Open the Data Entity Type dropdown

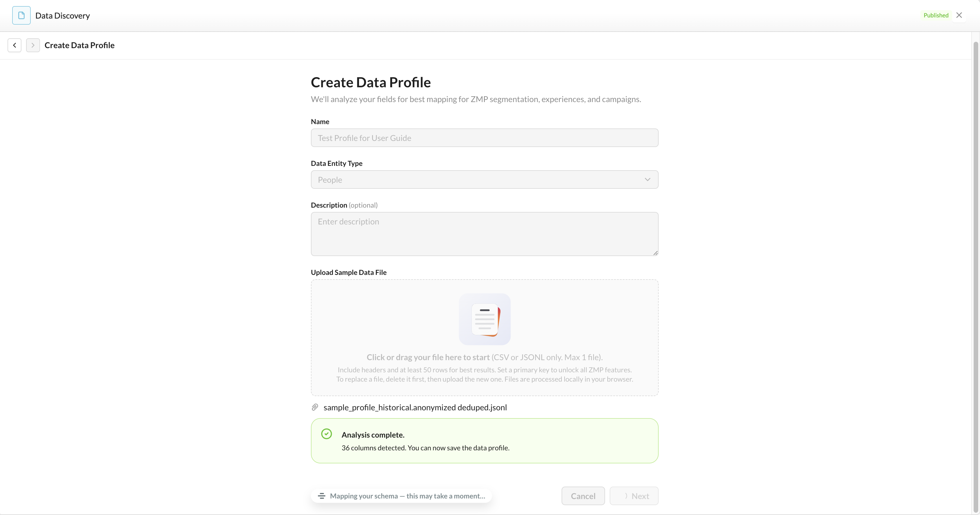click(x=485, y=180)
